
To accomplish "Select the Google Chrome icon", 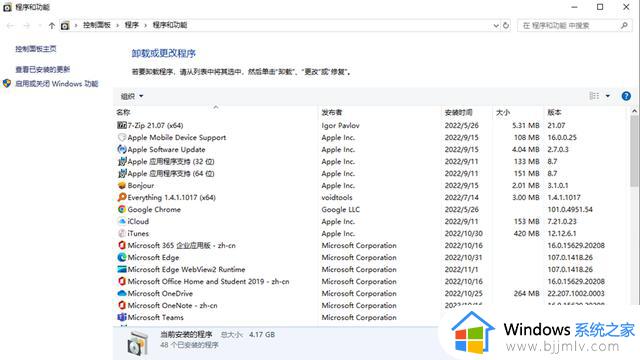I will tap(122, 209).
